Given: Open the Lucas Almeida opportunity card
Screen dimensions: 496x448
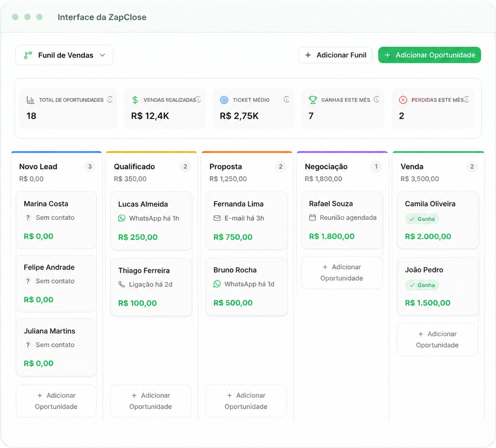Looking at the screenshot, I should [x=151, y=221].
